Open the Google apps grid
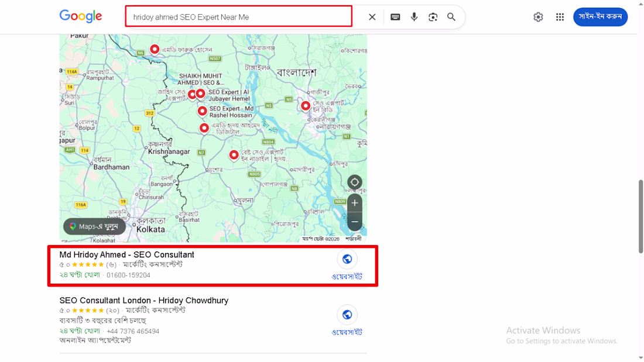The width and height of the screenshot is (644, 362). pyautogui.click(x=560, y=17)
